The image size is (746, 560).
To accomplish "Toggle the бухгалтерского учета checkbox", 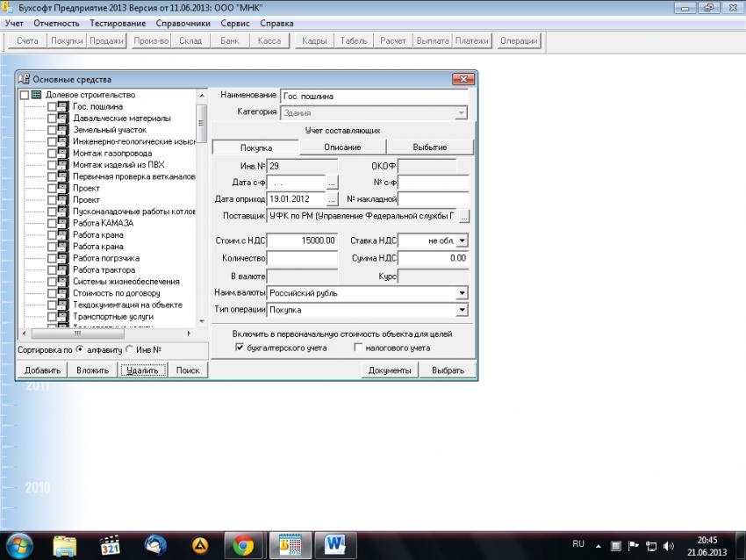I will (240, 348).
